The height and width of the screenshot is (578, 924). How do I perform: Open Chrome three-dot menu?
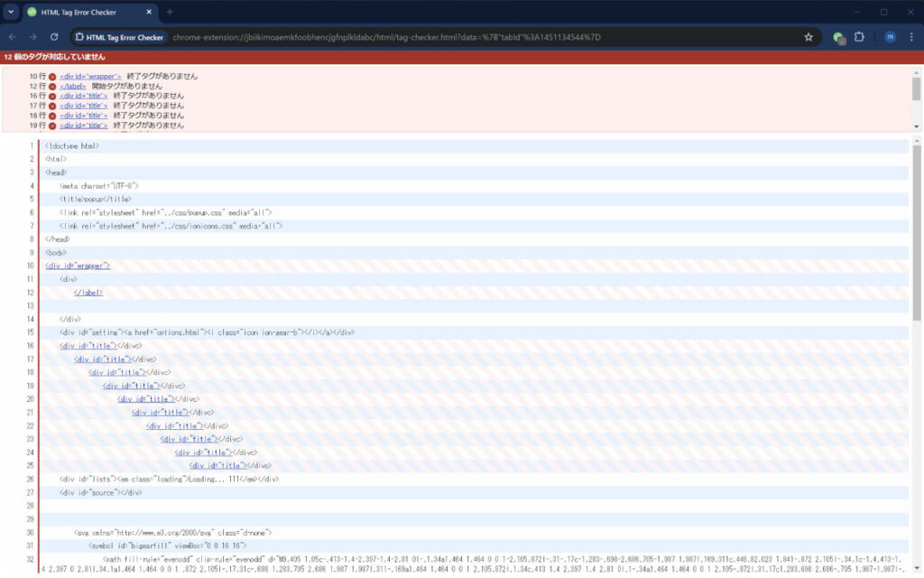[911, 36]
